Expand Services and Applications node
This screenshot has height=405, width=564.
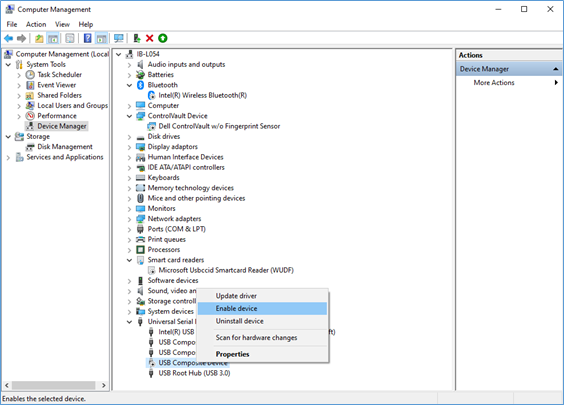point(8,158)
